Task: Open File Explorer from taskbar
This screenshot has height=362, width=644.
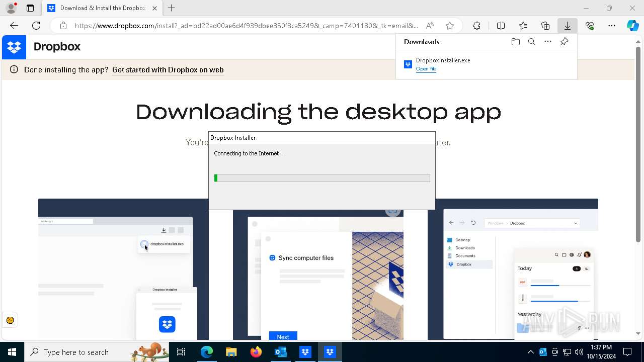Action: pos(231,352)
